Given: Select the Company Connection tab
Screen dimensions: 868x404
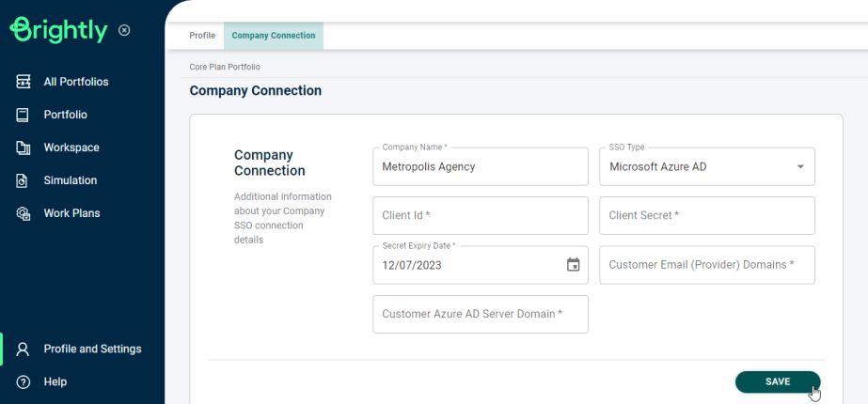Looking at the screenshot, I should pyautogui.click(x=274, y=36).
